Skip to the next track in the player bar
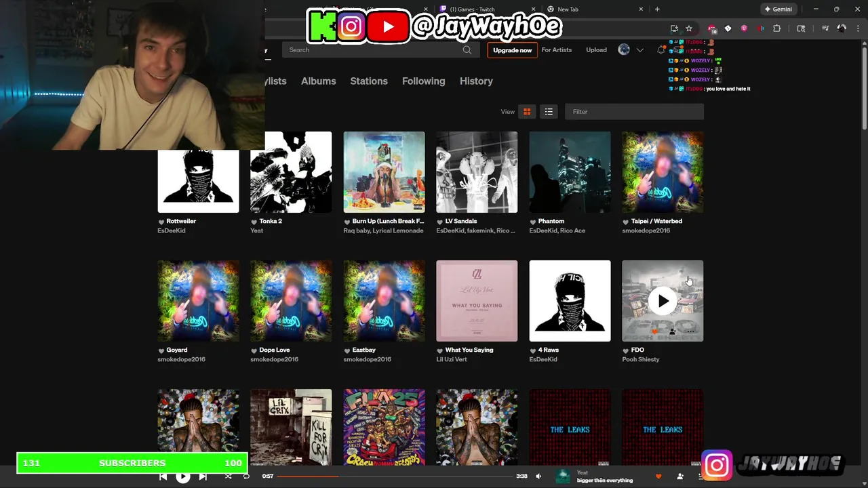 coord(203,476)
